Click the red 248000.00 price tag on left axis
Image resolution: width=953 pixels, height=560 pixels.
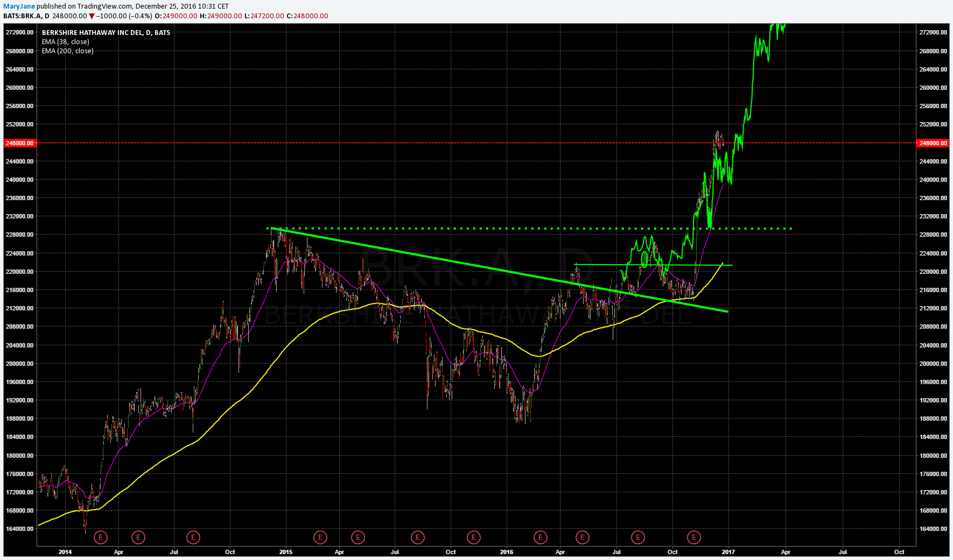pyautogui.click(x=20, y=143)
